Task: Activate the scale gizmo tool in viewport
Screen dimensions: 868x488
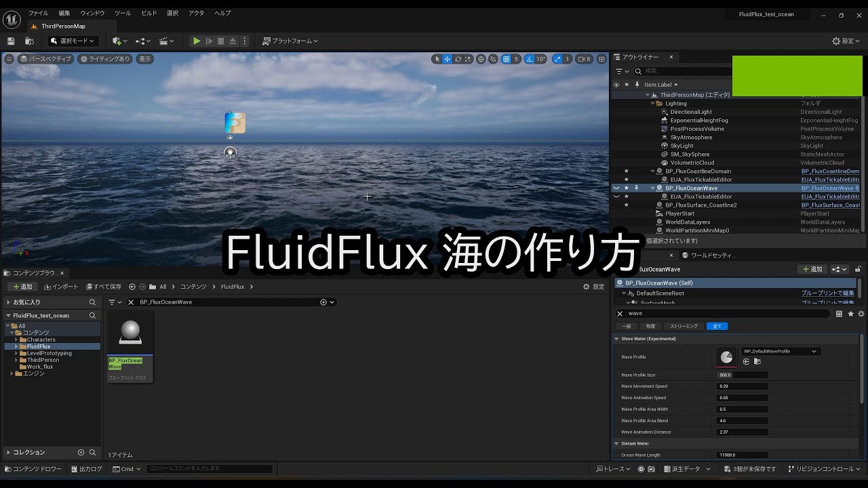Action: click(469, 59)
